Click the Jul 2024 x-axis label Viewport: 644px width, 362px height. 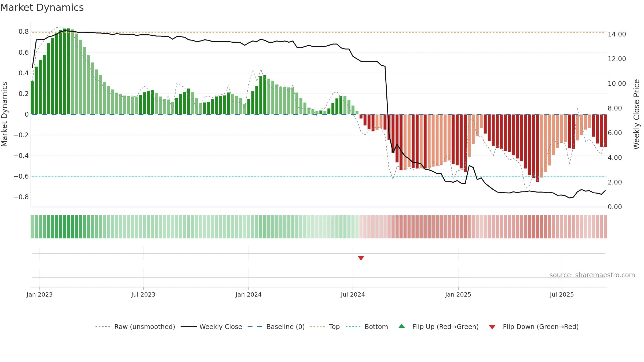tap(353, 294)
